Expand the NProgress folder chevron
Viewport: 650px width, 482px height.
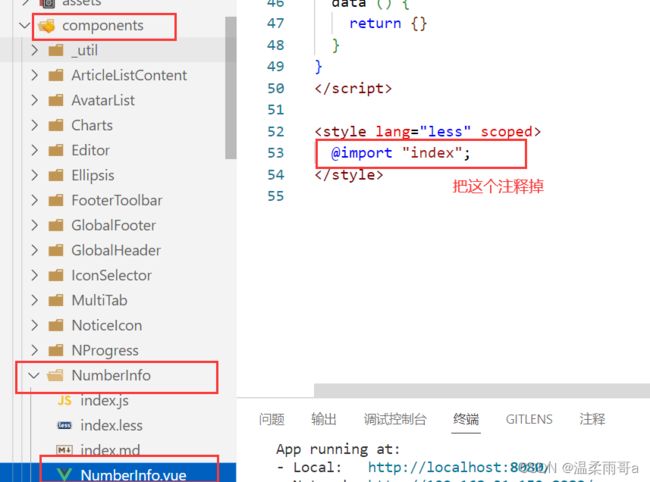35,350
